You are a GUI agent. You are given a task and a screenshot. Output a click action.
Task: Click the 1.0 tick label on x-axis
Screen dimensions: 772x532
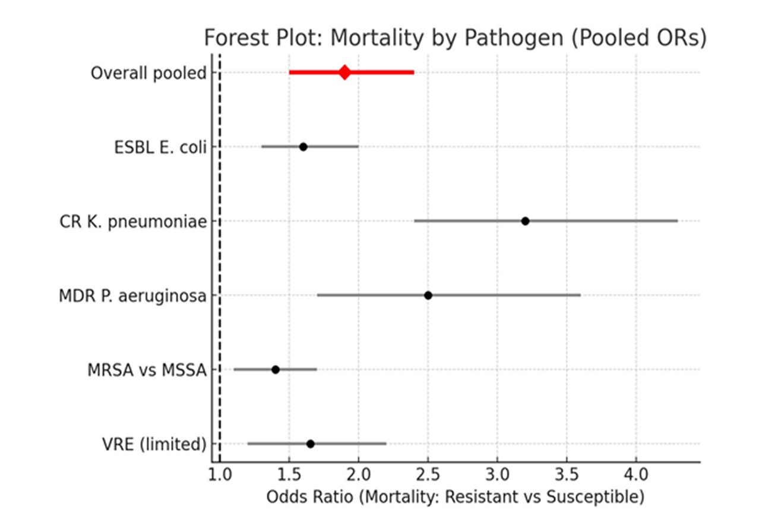pyautogui.click(x=220, y=476)
